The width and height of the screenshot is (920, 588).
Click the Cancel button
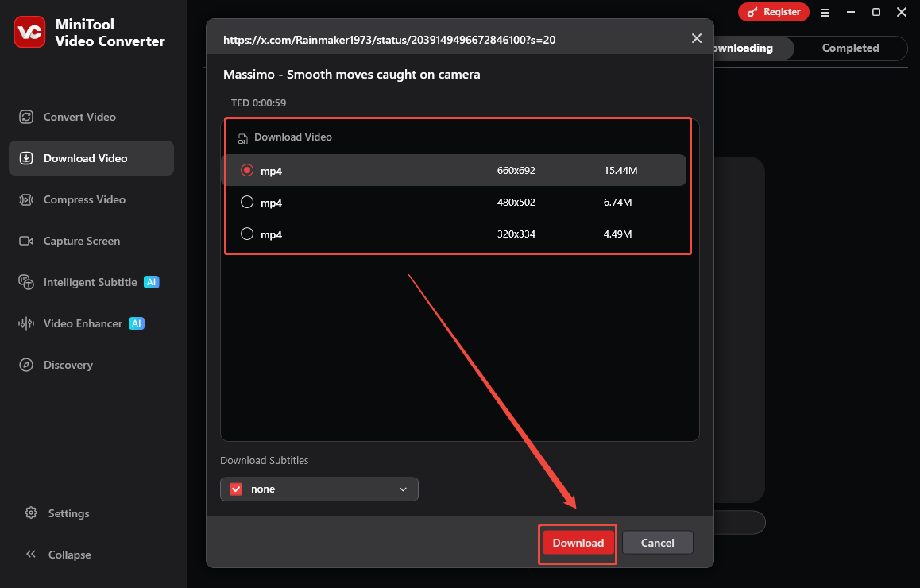(657, 543)
